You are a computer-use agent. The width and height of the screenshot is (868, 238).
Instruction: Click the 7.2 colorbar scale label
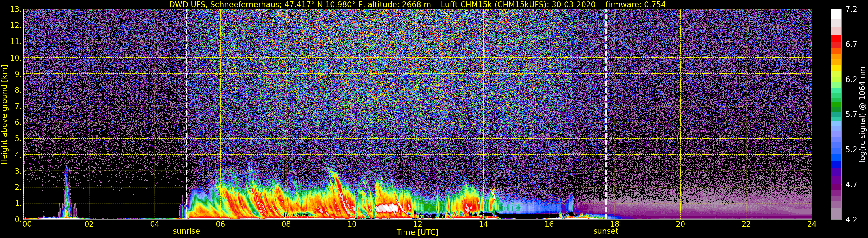[851, 9]
